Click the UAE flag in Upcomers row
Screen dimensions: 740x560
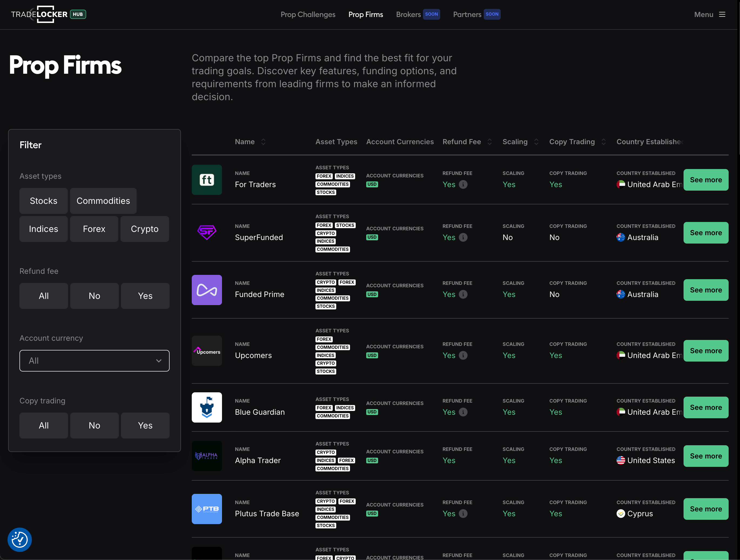coord(621,355)
